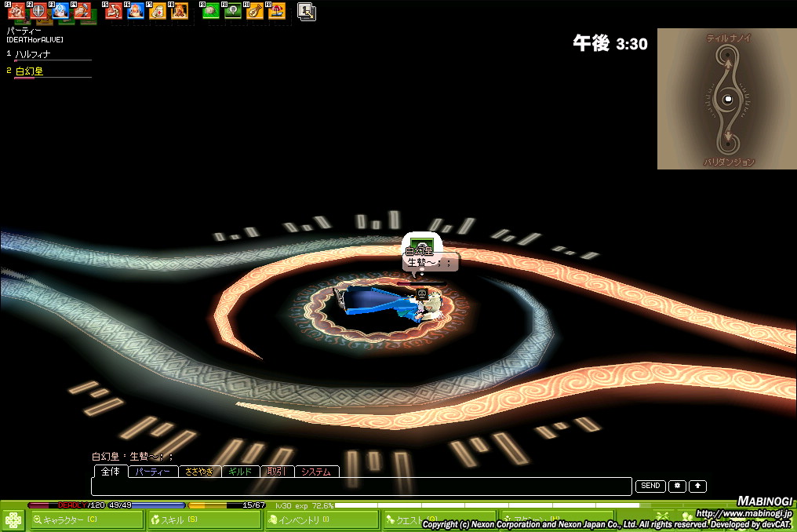Open the emoticon star button

[x=677, y=486]
